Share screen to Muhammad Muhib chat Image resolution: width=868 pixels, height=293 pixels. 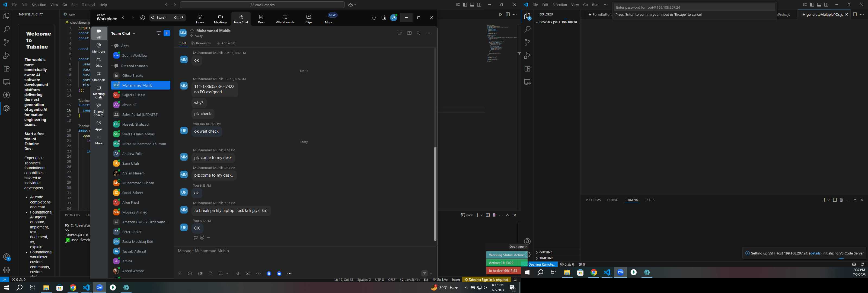409,33
